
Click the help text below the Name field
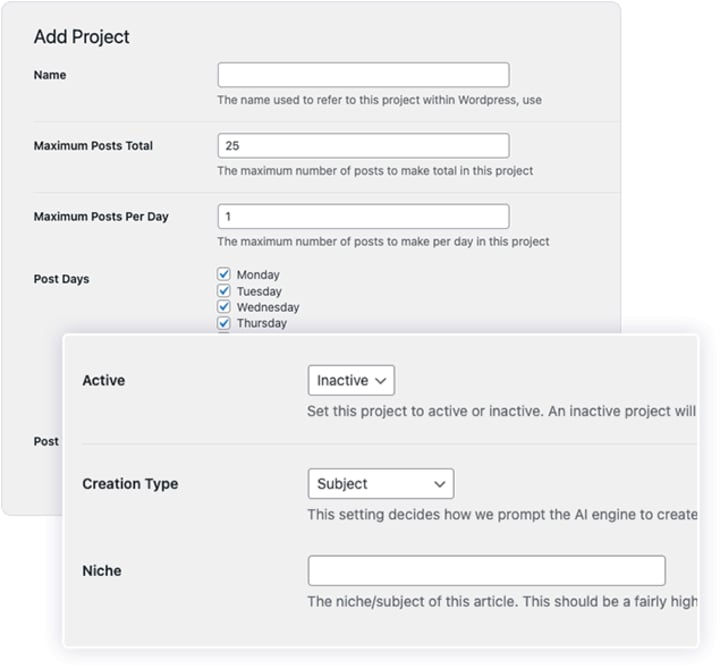point(379,100)
